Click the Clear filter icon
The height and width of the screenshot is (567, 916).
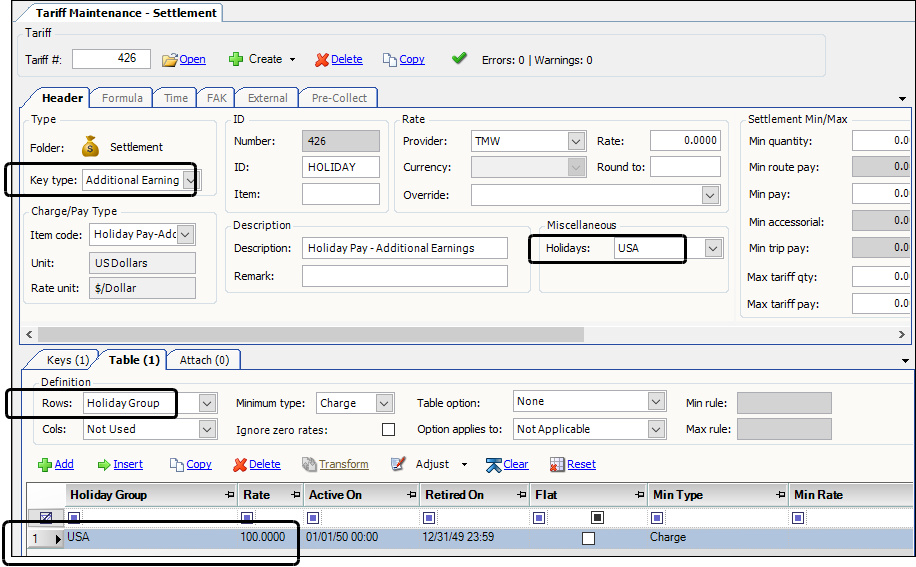(493, 465)
